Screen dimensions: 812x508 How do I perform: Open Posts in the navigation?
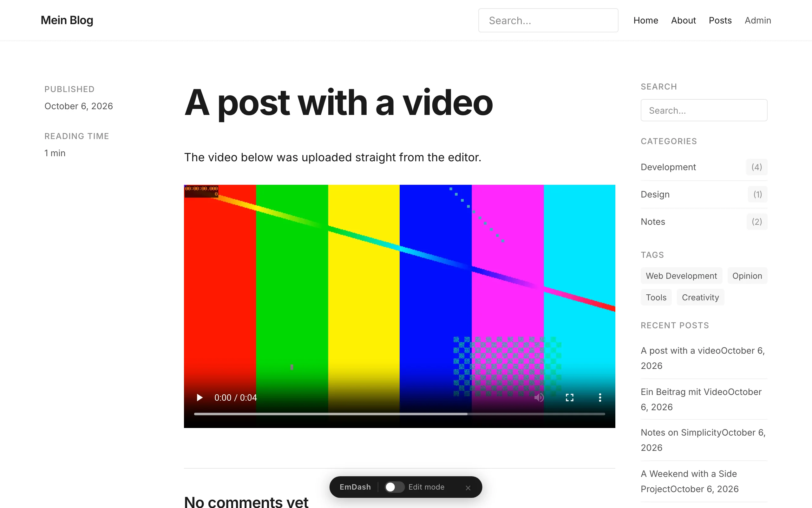pos(720,21)
